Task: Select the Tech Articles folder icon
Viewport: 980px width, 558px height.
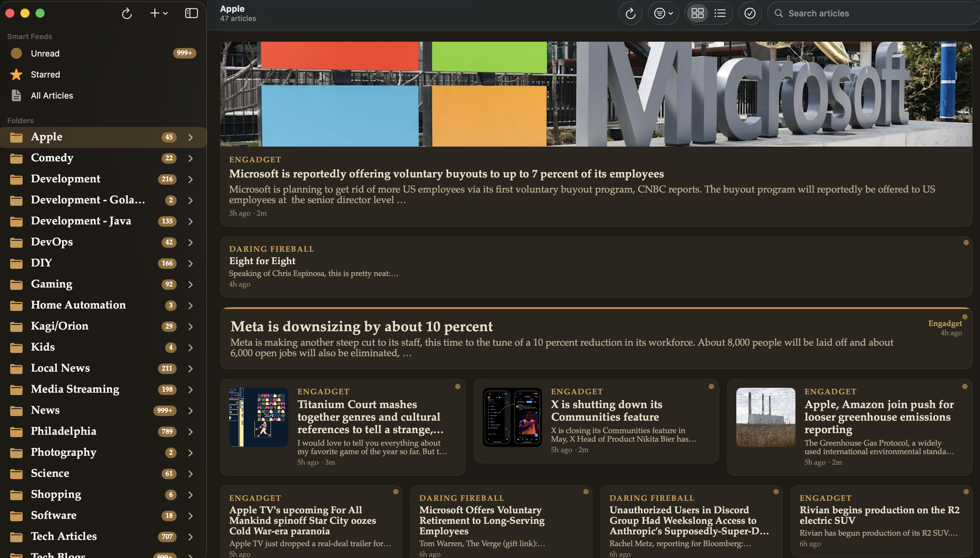Action: pos(16,537)
